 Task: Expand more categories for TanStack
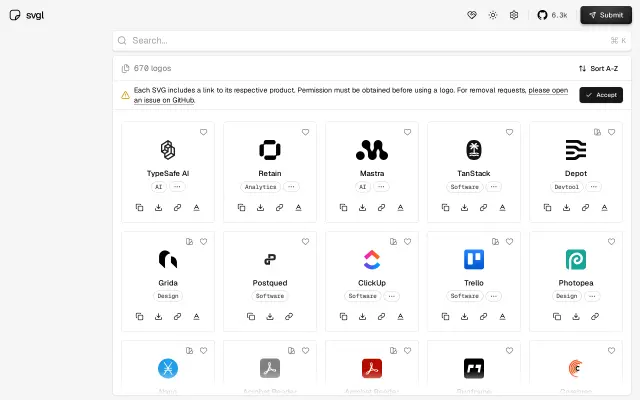pyautogui.click(x=494, y=187)
